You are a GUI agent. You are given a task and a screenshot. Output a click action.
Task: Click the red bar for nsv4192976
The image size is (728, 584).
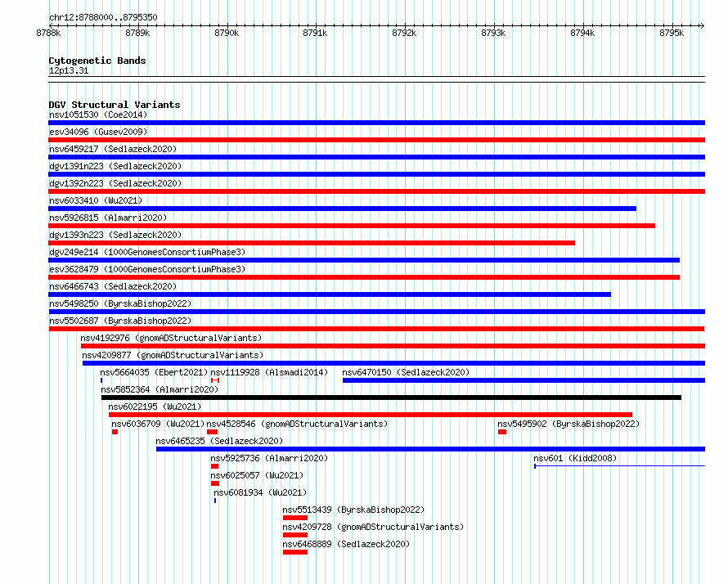tap(393, 346)
